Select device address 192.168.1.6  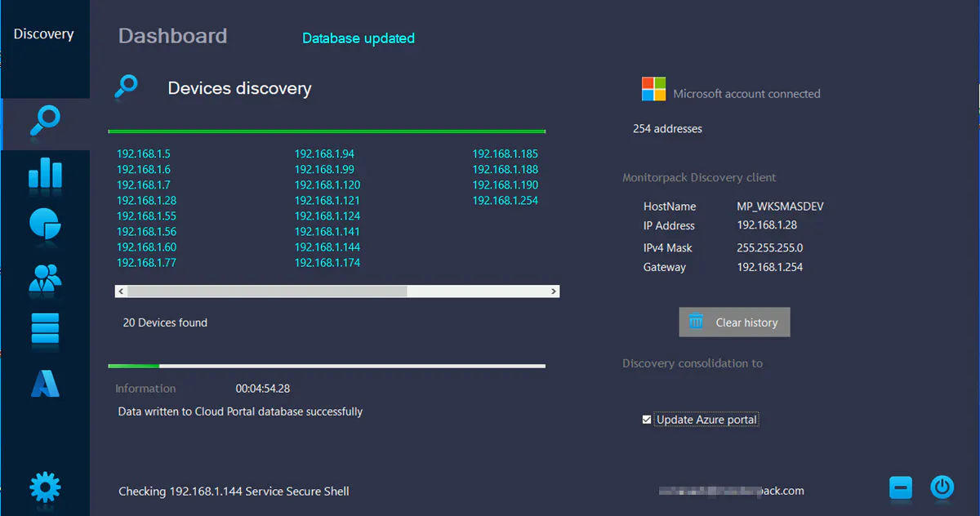click(x=144, y=169)
